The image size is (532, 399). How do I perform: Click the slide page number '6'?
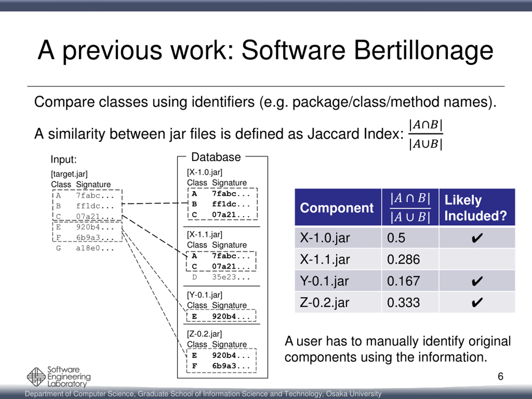tap(500, 376)
